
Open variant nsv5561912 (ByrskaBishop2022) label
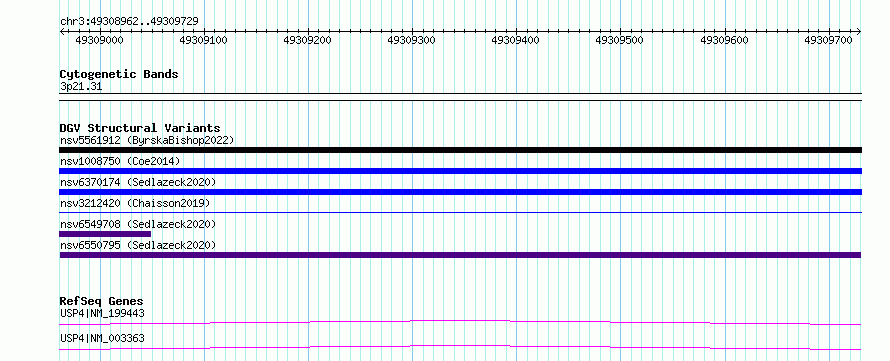[x=147, y=140]
